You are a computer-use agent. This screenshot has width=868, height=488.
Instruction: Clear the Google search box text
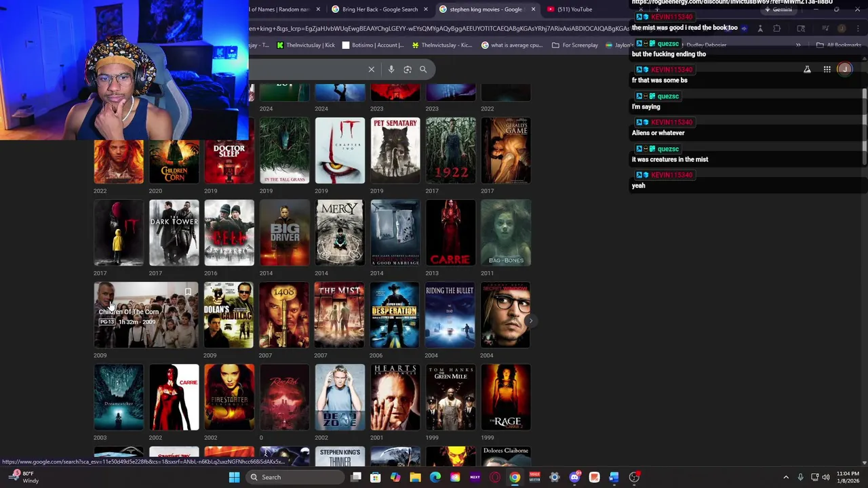click(372, 69)
